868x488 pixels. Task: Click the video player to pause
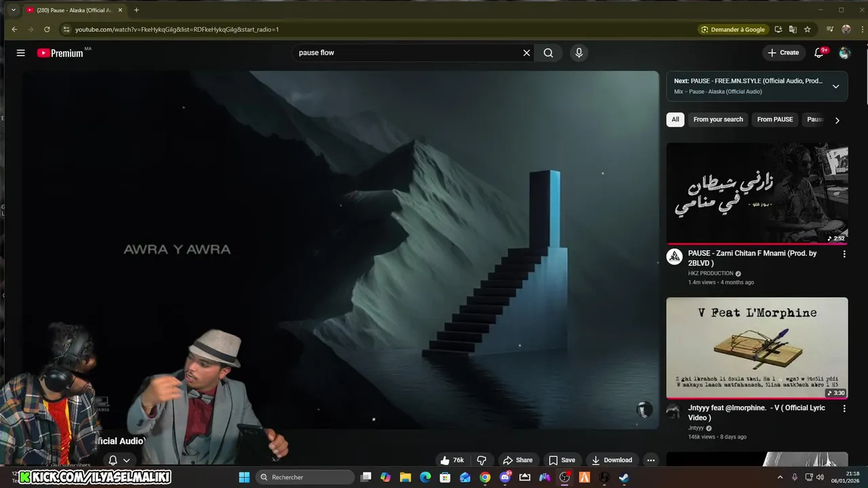pyautogui.click(x=339, y=250)
